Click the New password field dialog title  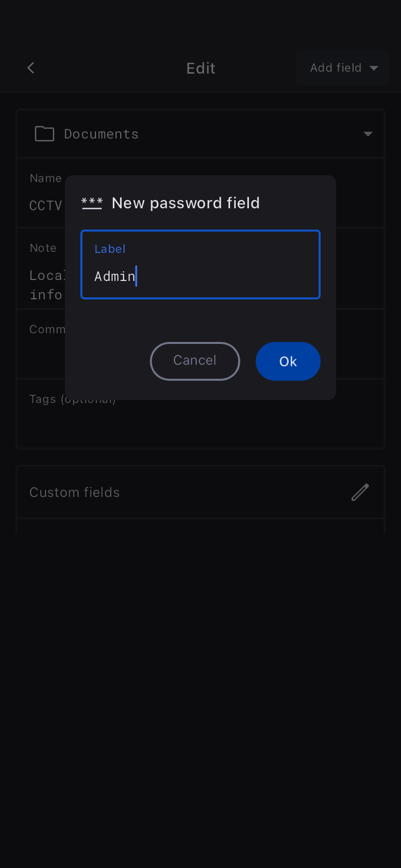point(185,203)
